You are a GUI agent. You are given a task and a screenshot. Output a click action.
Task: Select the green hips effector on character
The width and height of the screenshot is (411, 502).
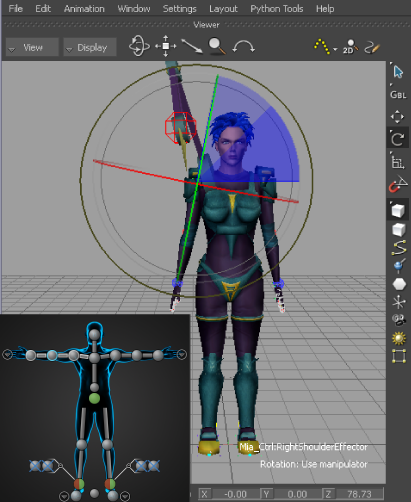[94, 398]
